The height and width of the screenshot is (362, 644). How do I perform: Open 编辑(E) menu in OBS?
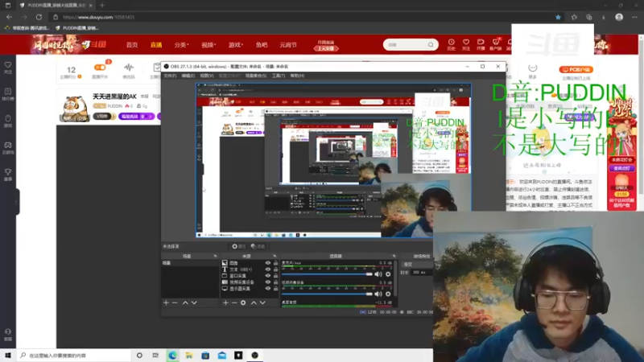[188, 76]
